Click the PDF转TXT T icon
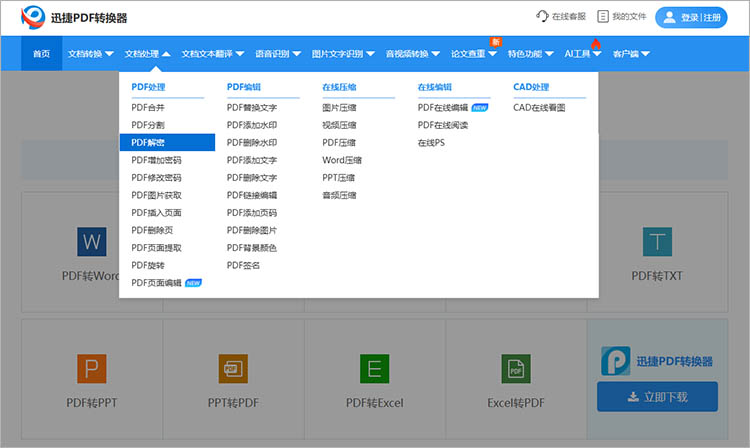This screenshot has height=448, width=750. point(657,241)
